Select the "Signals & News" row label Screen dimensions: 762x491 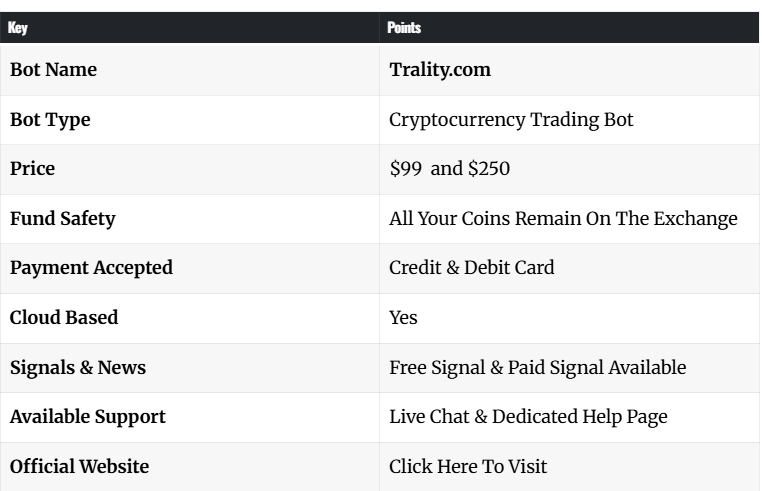click(x=78, y=368)
